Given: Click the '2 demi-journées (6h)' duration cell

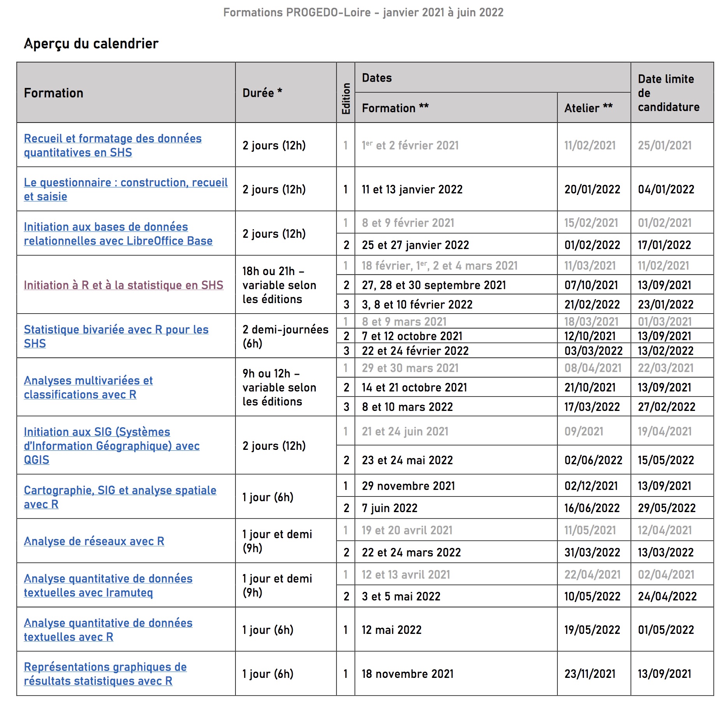Looking at the screenshot, I should click(286, 336).
